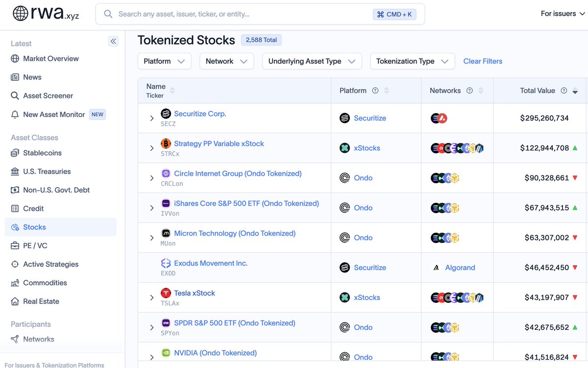Expand the Micron Technology row
Image resolution: width=588 pixels, height=368 pixels.
tap(152, 238)
